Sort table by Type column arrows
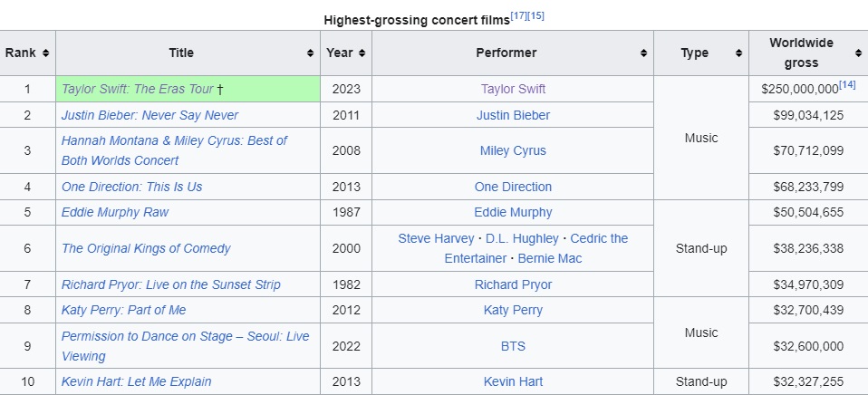Viewport: 868px width, 395px height. [738, 53]
